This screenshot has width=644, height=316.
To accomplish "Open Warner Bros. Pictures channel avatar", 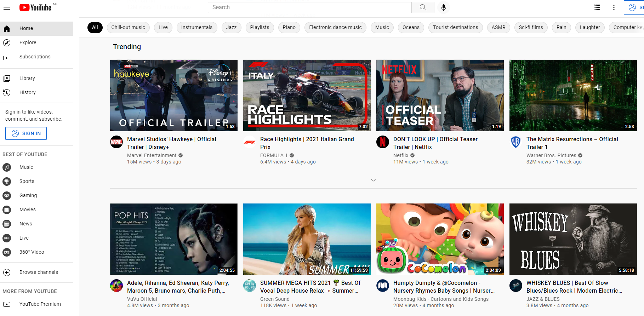I will point(516,142).
